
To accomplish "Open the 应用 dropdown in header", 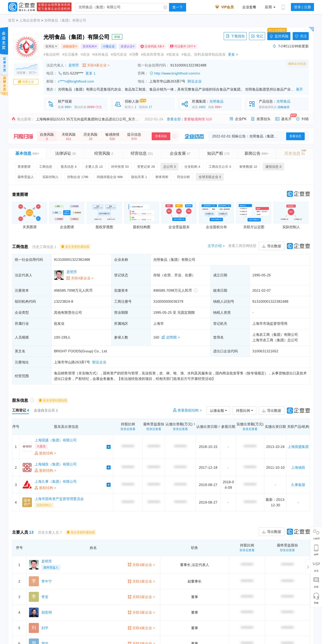I will pos(270,7).
